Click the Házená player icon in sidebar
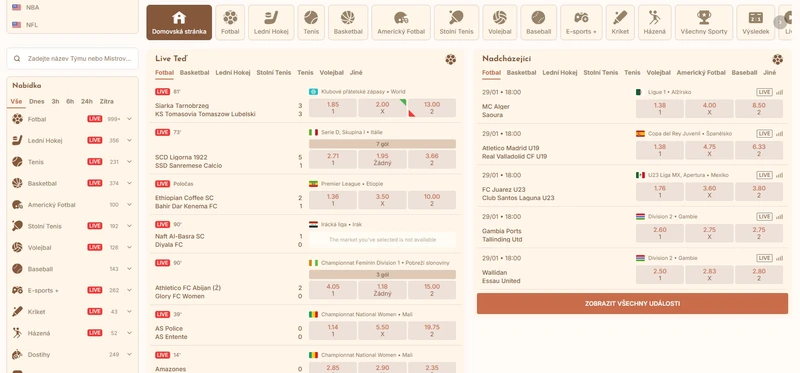Screen dimensions: 800x373 (x=17, y=333)
